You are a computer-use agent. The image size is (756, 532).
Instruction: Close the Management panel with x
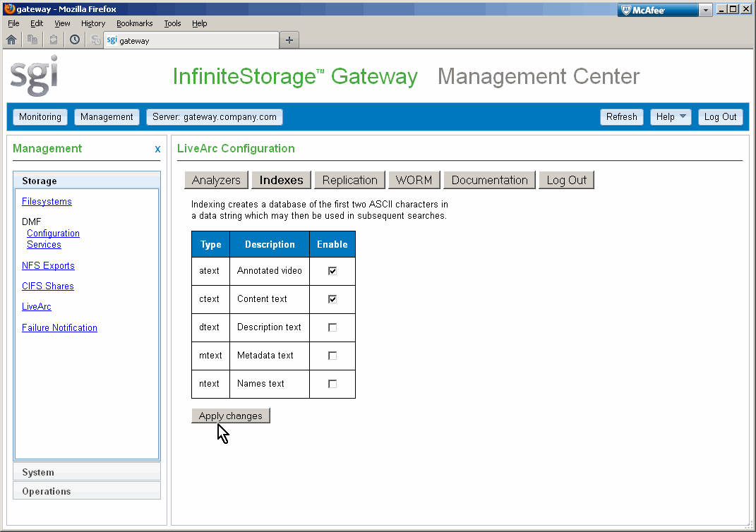pos(157,150)
